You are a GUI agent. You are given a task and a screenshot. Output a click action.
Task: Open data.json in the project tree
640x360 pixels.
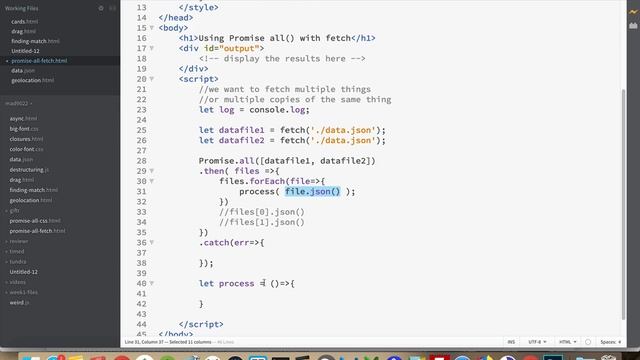pos(21,160)
